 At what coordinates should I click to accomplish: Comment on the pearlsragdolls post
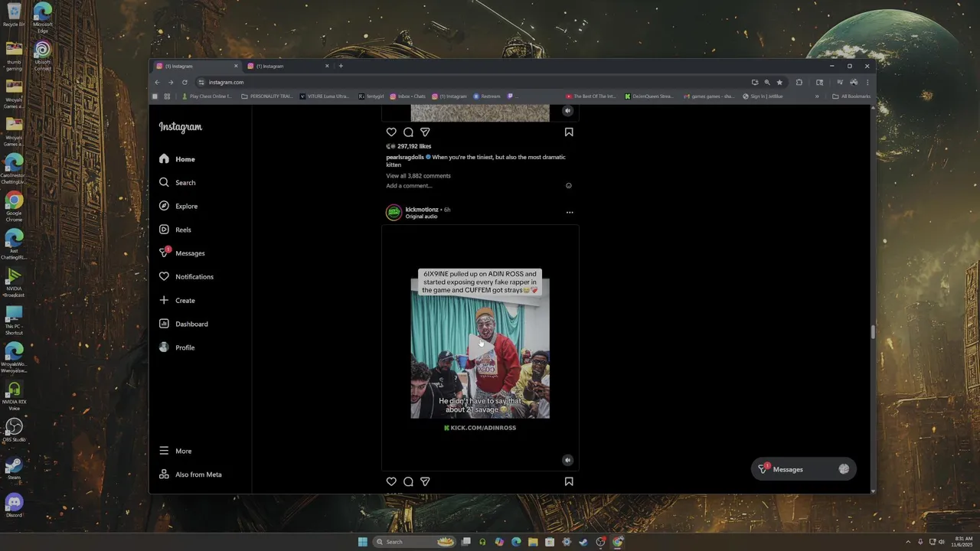click(408, 132)
